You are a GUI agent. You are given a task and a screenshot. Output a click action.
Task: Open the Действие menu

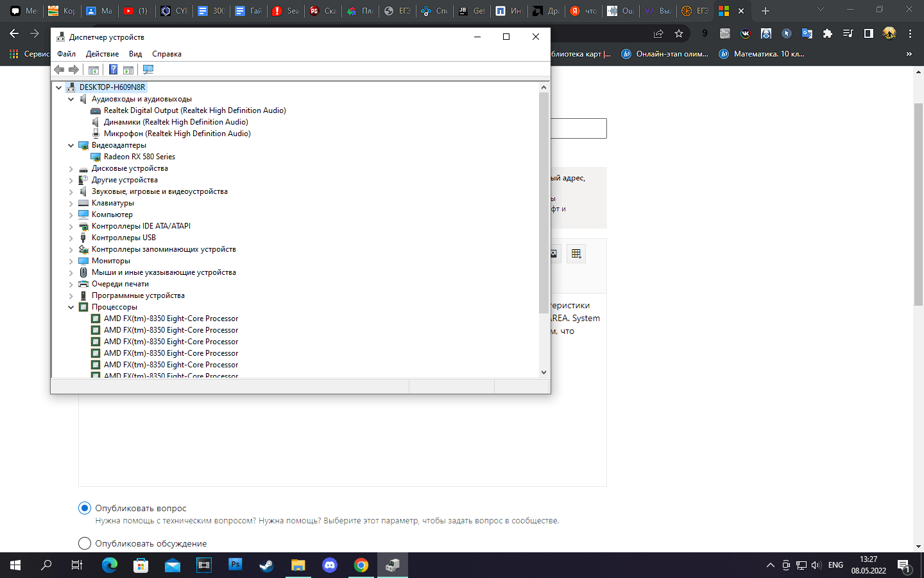tap(102, 54)
